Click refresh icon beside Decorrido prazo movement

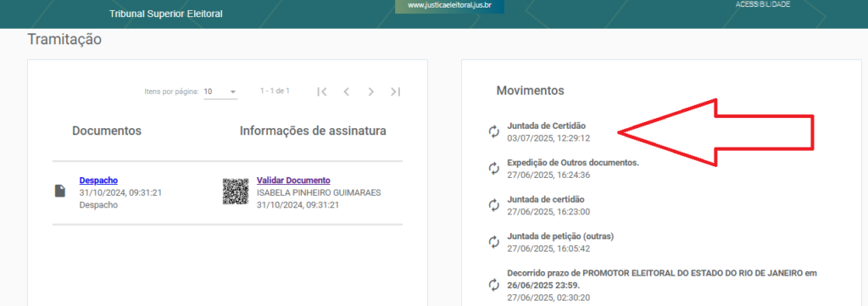tap(494, 285)
